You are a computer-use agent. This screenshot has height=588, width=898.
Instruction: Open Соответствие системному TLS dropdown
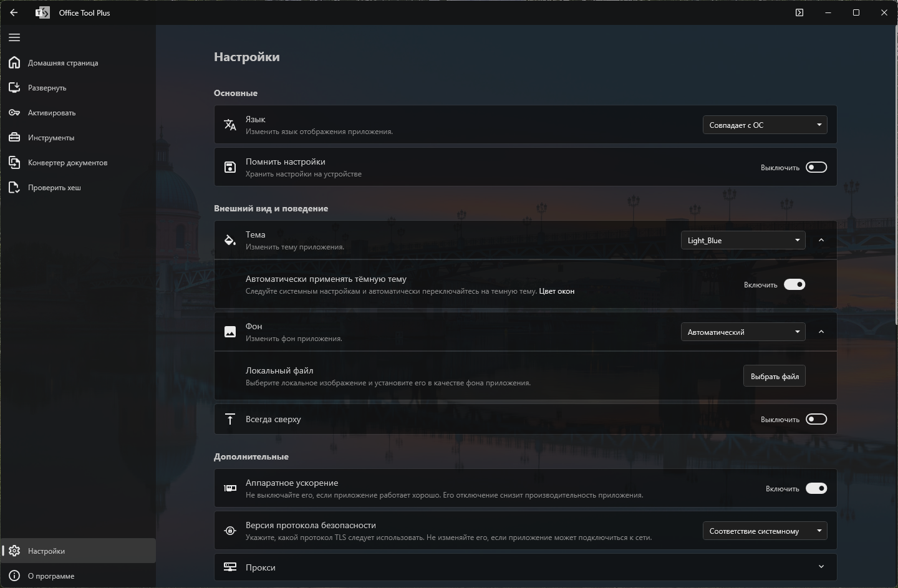pos(765,531)
